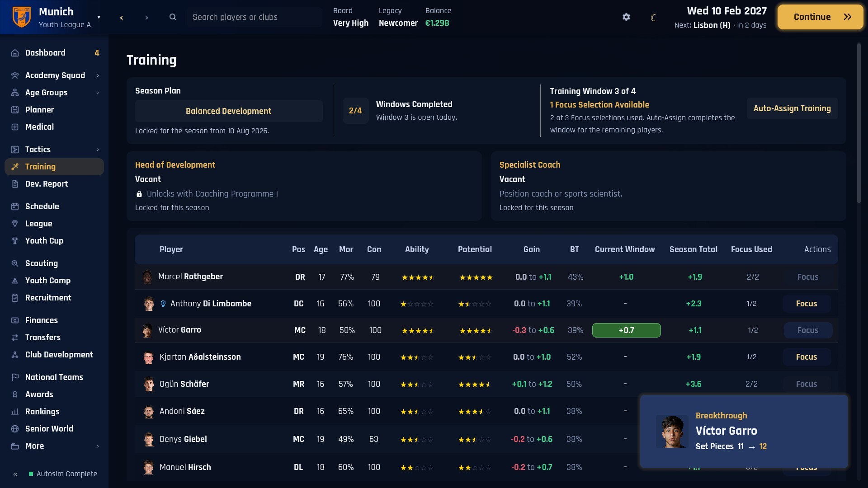
Task: Open Dashboard from the sidebar
Action: pos(54,53)
